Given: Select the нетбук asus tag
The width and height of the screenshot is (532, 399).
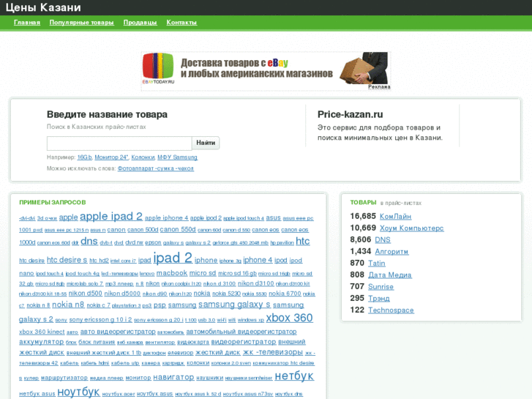Looking at the screenshot, I should pos(37,394).
